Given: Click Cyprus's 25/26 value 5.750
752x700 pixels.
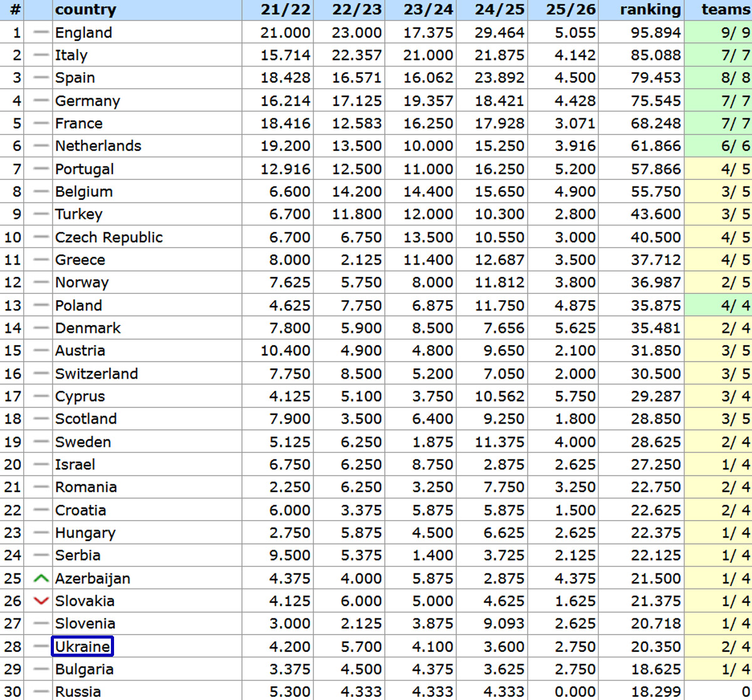Looking at the screenshot, I should tap(575, 397).
